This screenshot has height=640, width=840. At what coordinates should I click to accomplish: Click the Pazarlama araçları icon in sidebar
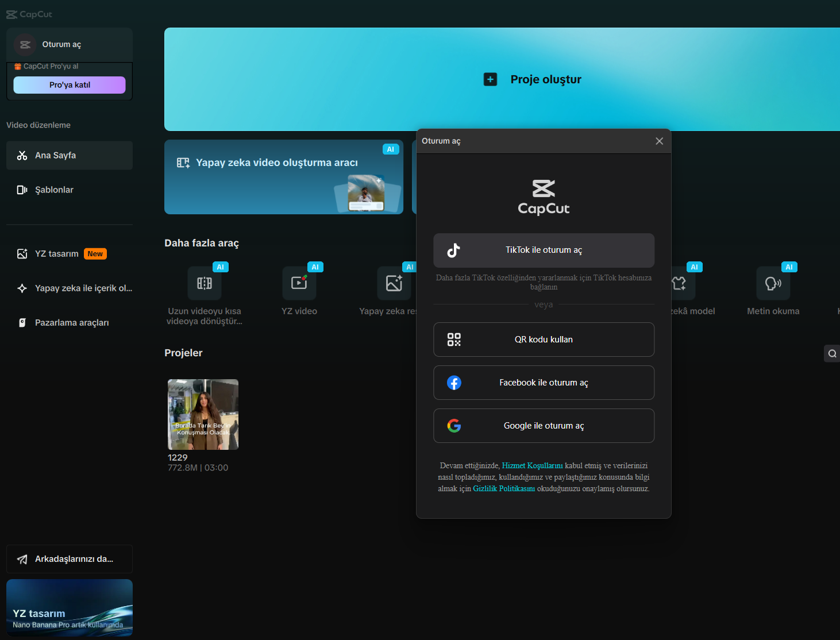[22, 322]
